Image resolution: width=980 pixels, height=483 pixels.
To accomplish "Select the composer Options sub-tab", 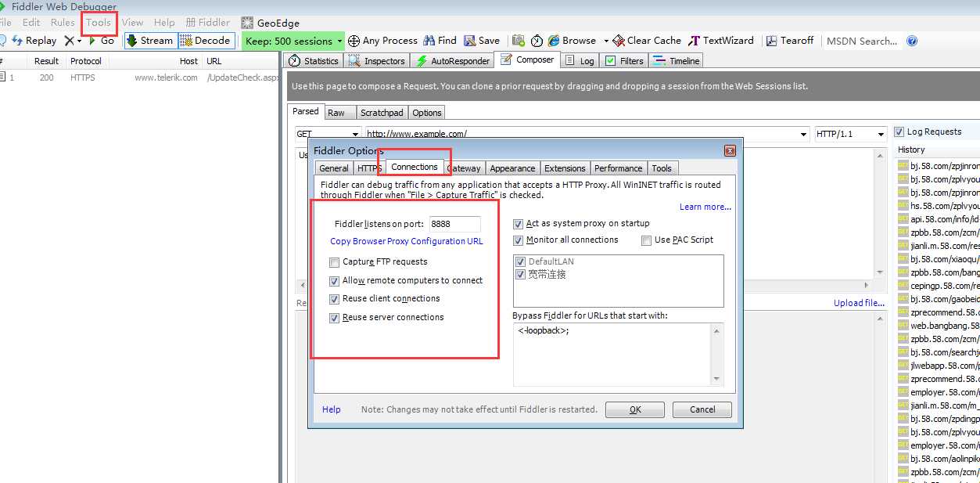I will click(427, 113).
